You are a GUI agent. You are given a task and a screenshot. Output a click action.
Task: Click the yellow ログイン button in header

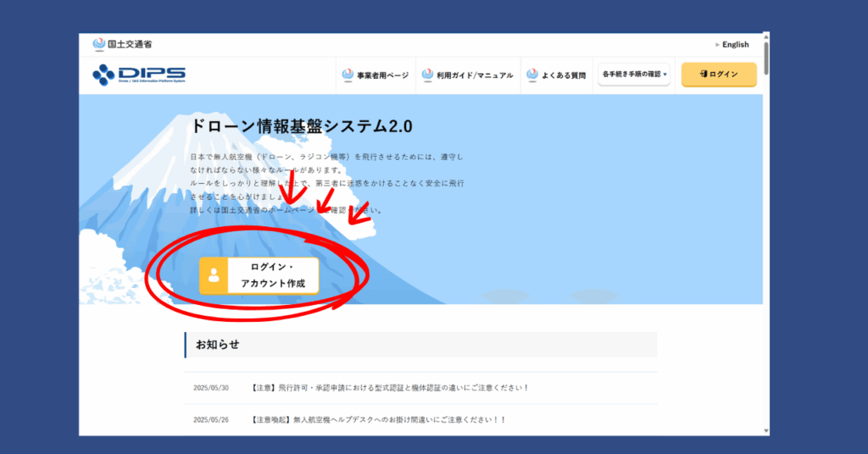pos(719,74)
